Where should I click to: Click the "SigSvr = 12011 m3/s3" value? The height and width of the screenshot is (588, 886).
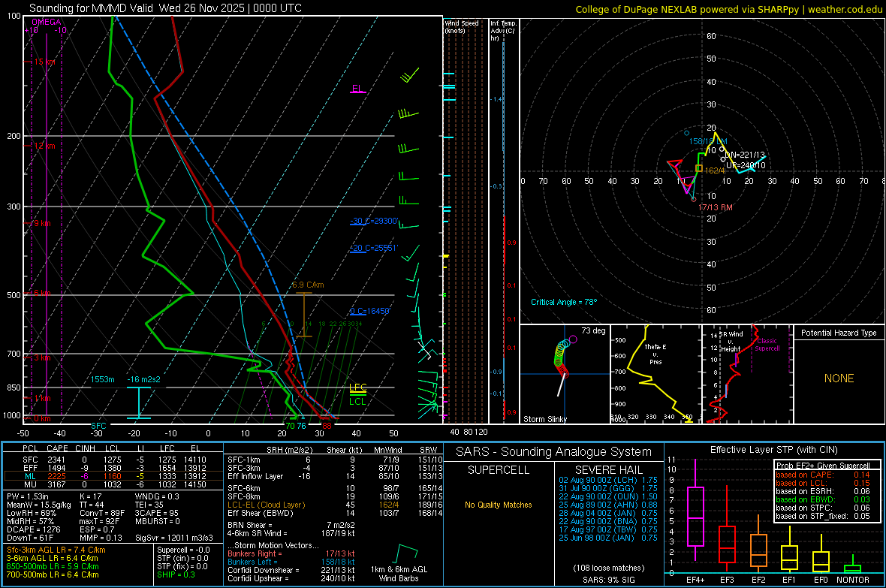174,538
